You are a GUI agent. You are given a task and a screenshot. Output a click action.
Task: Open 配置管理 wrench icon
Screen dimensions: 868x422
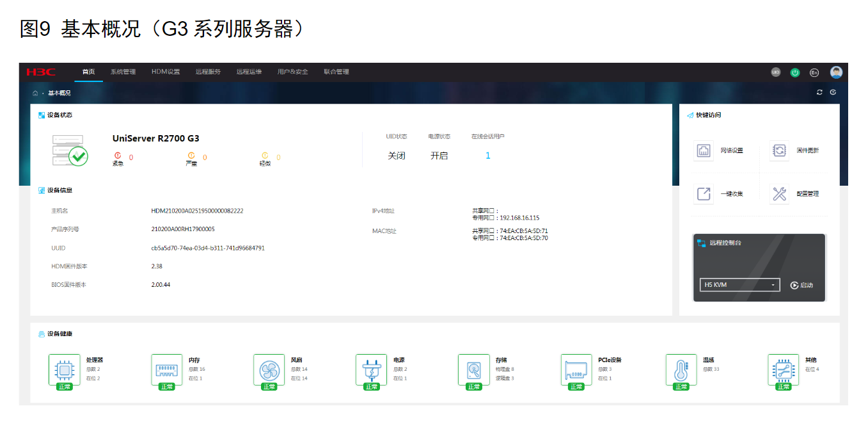(780, 193)
